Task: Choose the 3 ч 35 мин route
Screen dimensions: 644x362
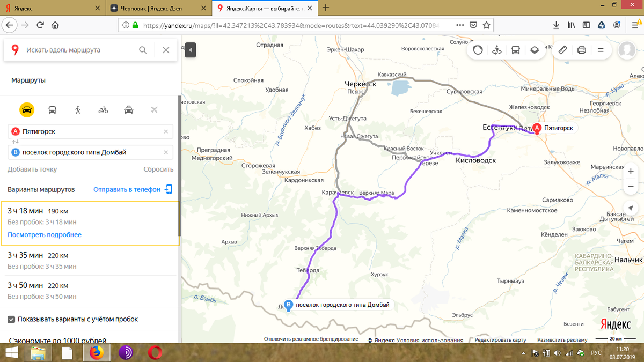Action: (x=90, y=261)
